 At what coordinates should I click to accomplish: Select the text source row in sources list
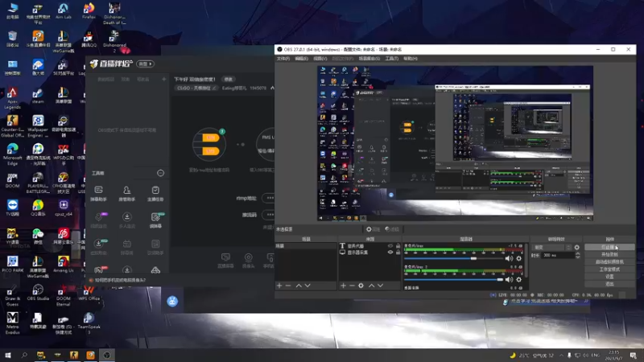pos(369,246)
